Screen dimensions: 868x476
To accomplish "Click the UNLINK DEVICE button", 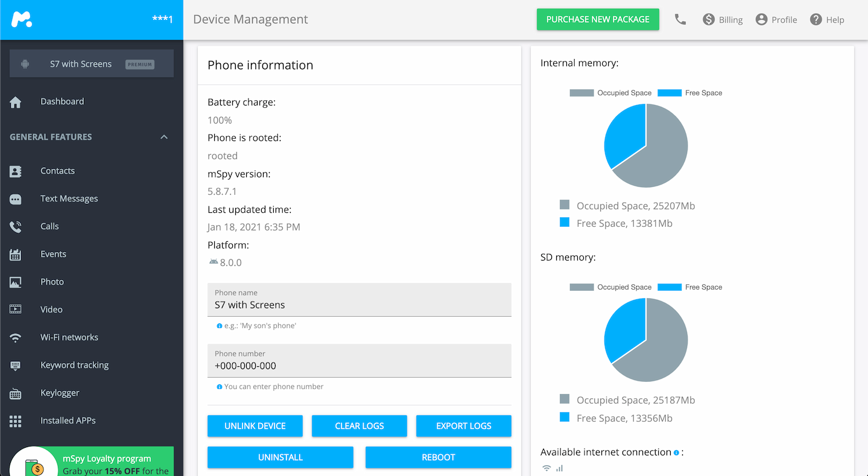I will click(x=255, y=426).
